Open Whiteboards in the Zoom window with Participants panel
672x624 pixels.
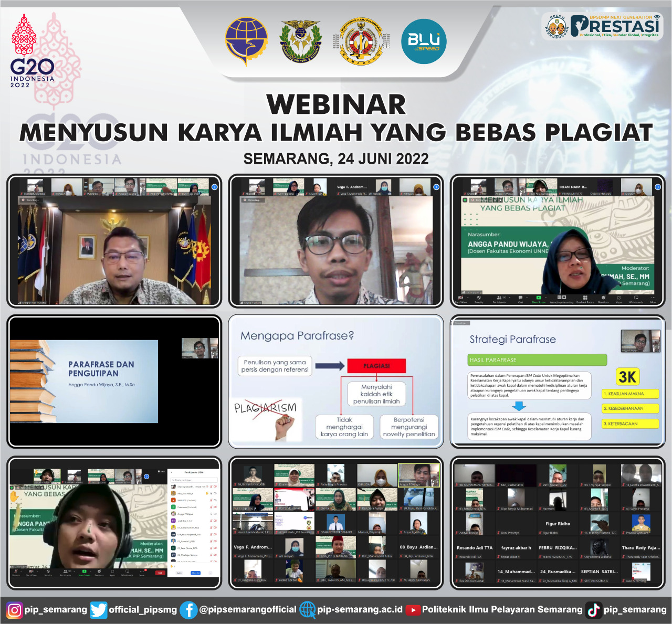pos(127,573)
